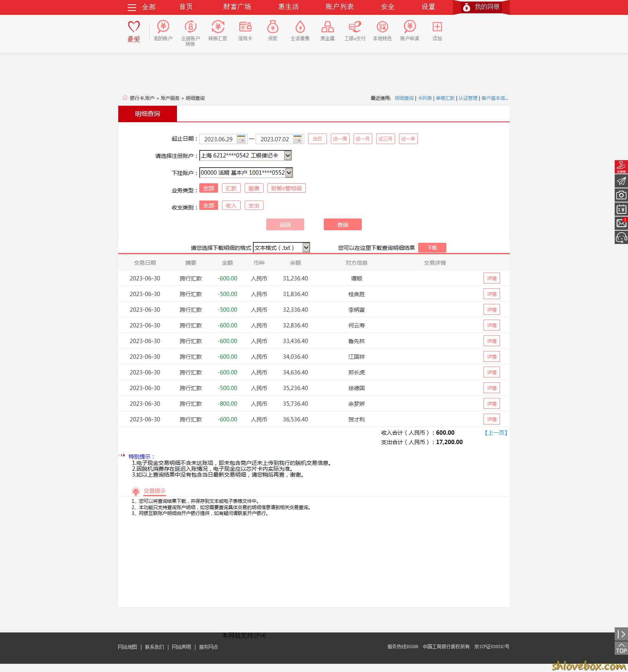Viewport: 628px width, 672px height.
Task: Expand registered account dropdown 上海 6212****0542
Action: coord(245,155)
